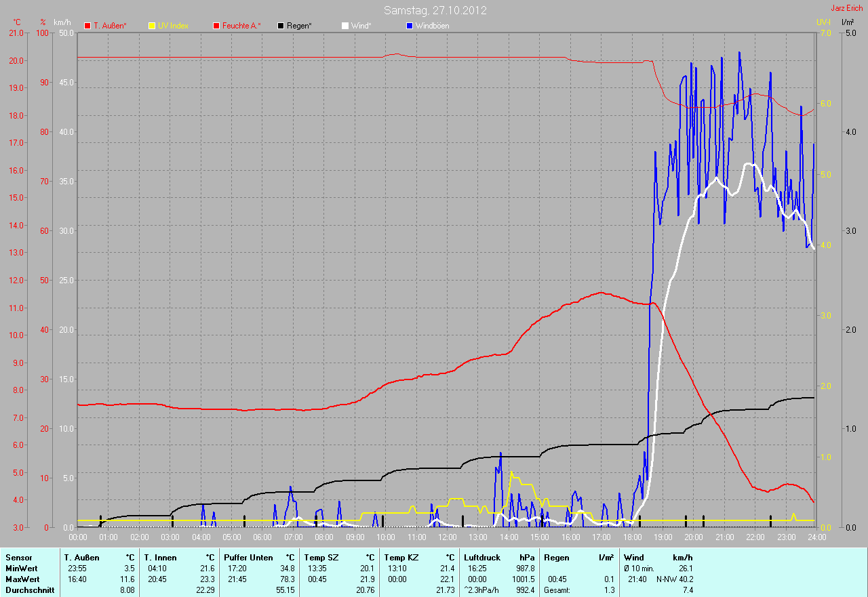
Task: Click the yellow UV Index legend swatch
Action: 152,26
